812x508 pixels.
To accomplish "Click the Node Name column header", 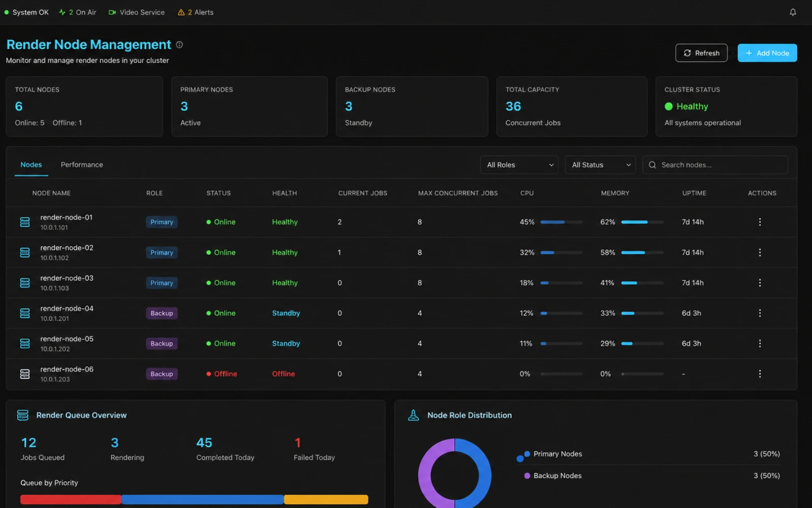I will coord(51,193).
